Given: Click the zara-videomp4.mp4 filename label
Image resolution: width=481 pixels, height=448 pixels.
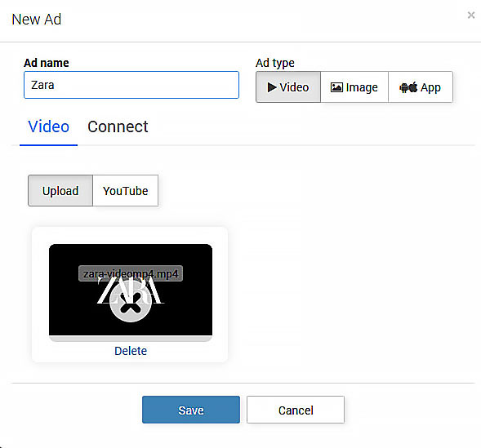Looking at the screenshot, I should (x=131, y=273).
